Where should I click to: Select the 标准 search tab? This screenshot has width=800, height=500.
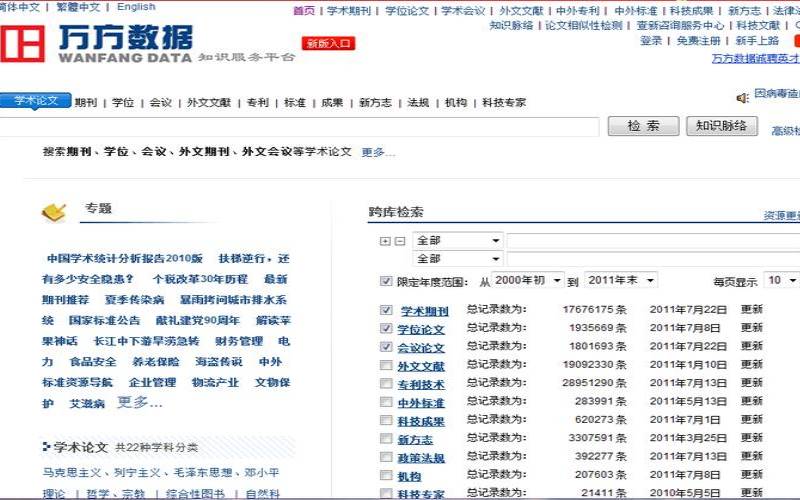point(295,103)
